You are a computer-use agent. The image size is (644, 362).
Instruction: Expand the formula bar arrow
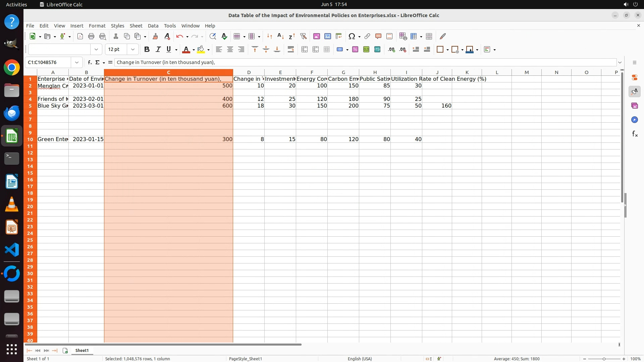coord(620,62)
